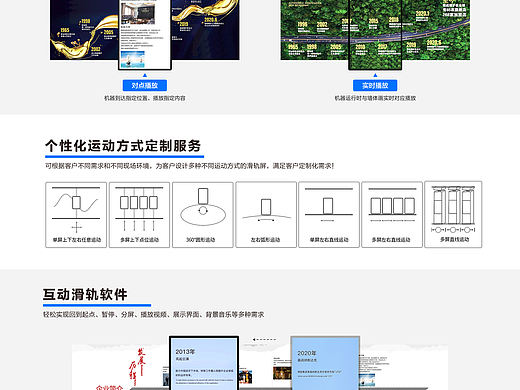Screen dimensions: 520x390
Task: Select the 多屏上下点位运动 diagram card
Action: [139, 215]
